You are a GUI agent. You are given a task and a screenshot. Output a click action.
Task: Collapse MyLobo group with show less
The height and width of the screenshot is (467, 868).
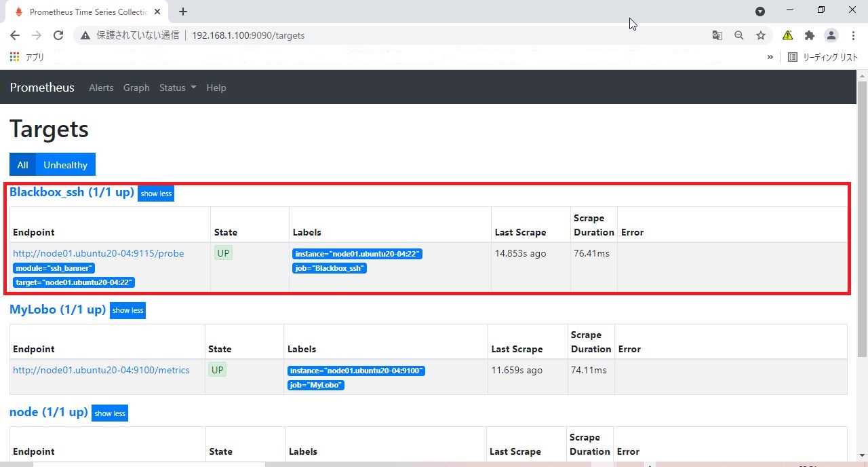point(127,310)
